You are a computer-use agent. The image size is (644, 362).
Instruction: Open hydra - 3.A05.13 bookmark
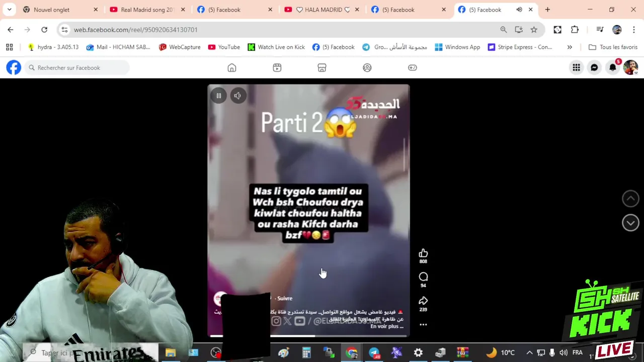pyautogui.click(x=53, y=47)
